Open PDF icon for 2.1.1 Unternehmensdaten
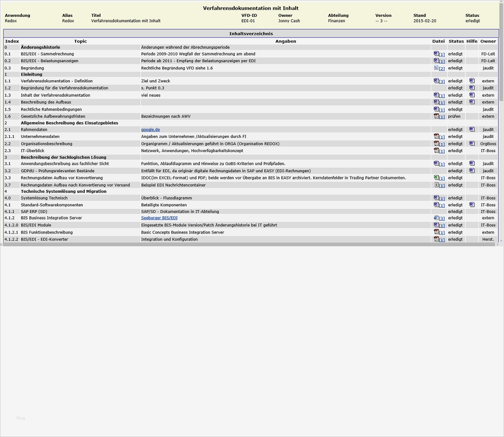The image size is (504, 437). pyautogui.click(x=436, y=136)
